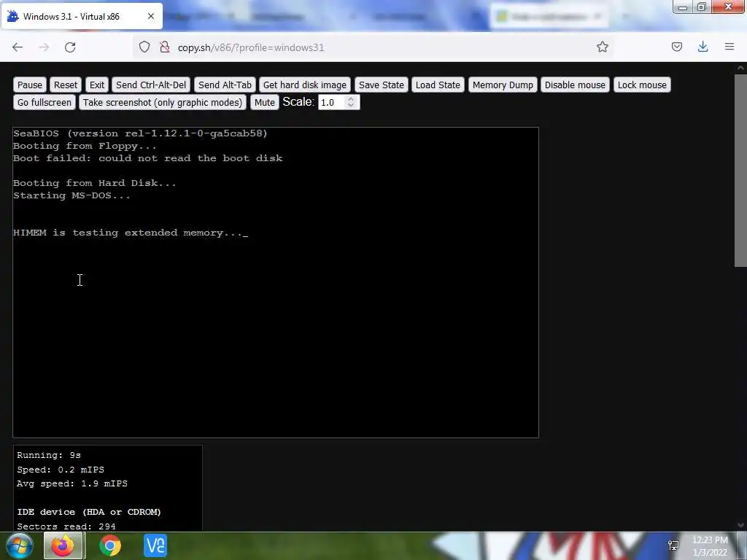Mute the emulator sound
The width and height of the screenshot is (747, 560).
(264, 102)
